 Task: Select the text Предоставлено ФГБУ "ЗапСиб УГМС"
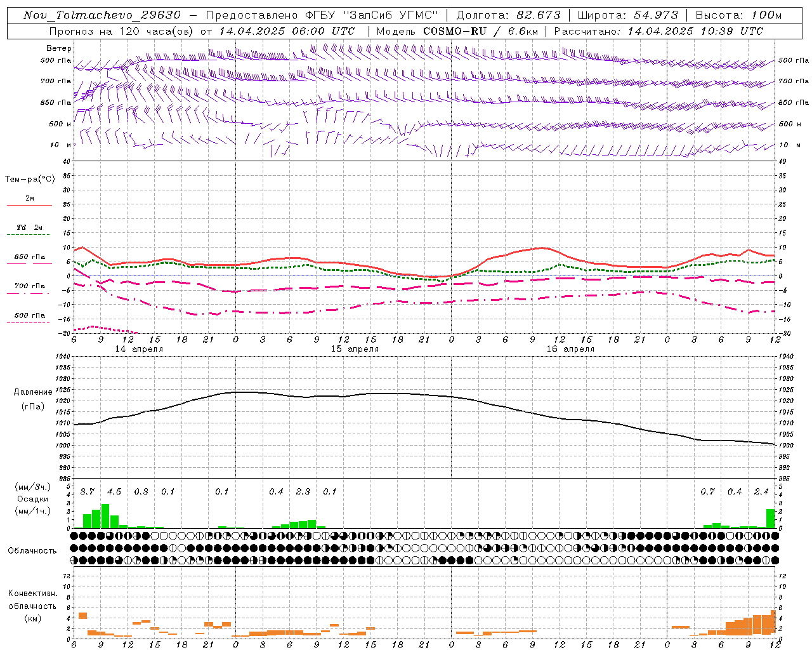tap(323, 15)
